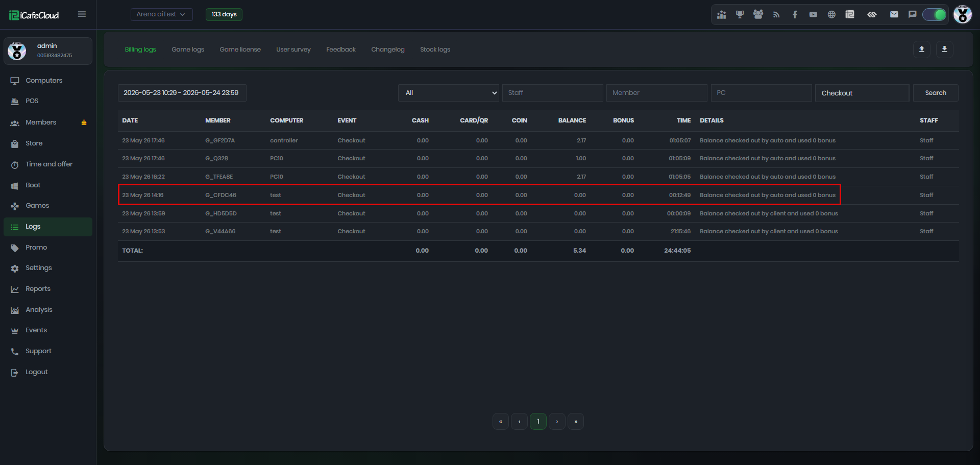Open the RSS feed icon
980x465 pixels.
(776, 14)
